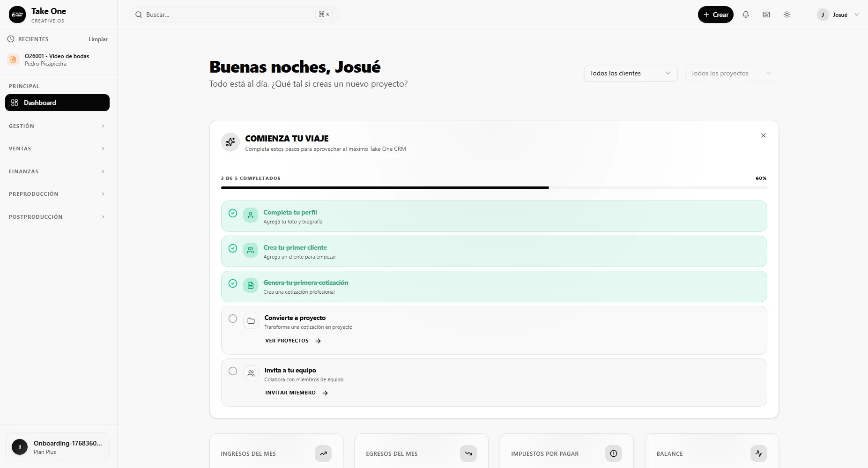868x468 pixels.
Task: Toggle light theme sun icon
Action: pos(787,15)
